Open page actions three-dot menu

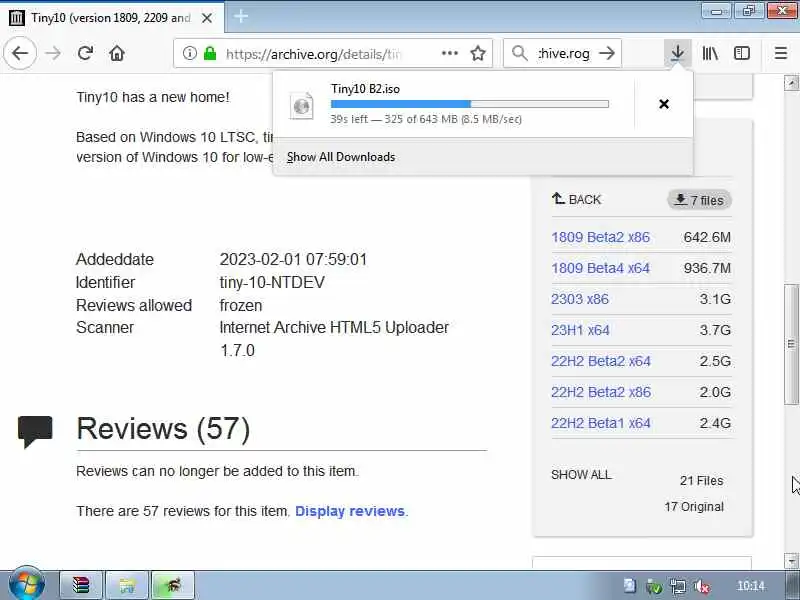(449, 53)
